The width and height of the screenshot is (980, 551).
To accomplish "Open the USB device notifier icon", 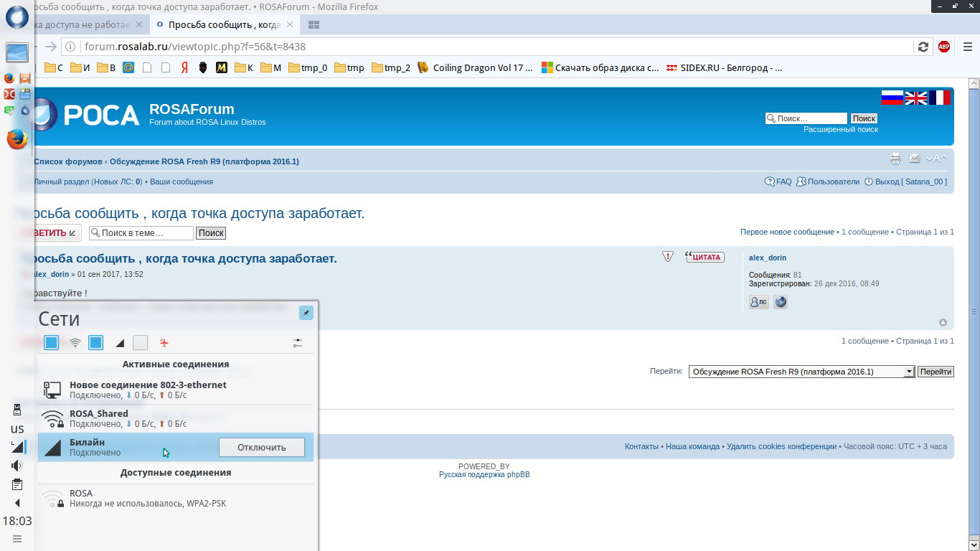I will tap(17, 410).
